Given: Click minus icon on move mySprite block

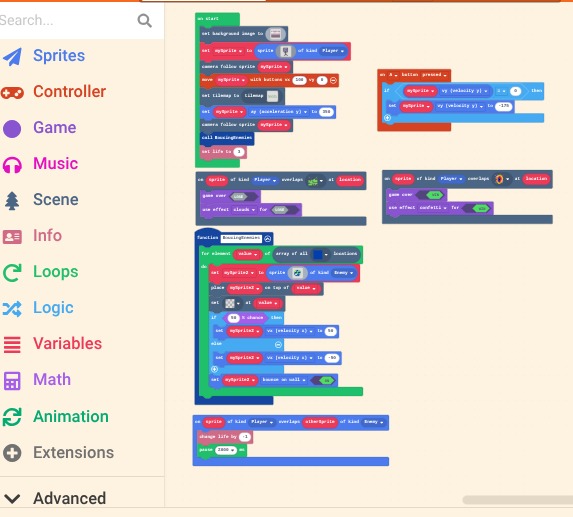Looking at the screenshot, I should pyautogui.click(x=333, y=80).
